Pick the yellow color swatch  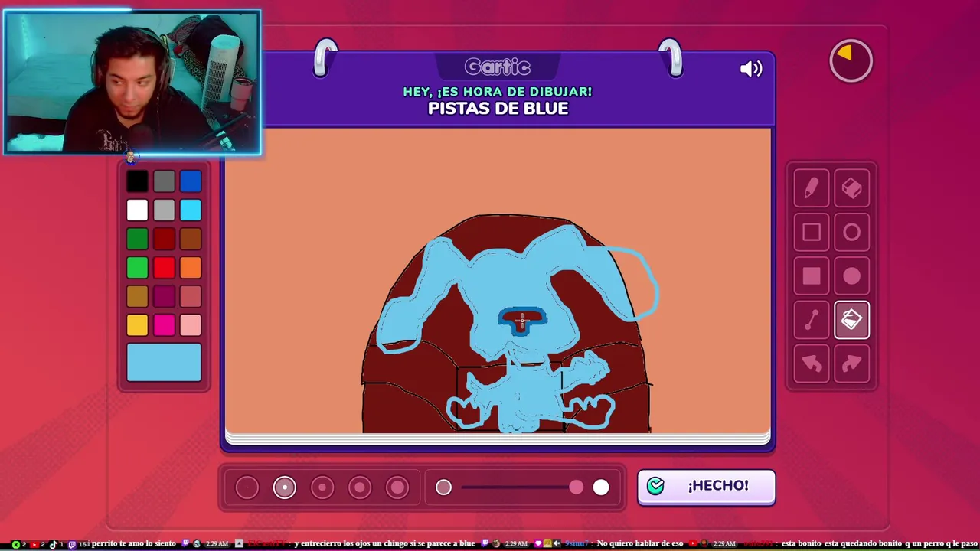point(137,325)
